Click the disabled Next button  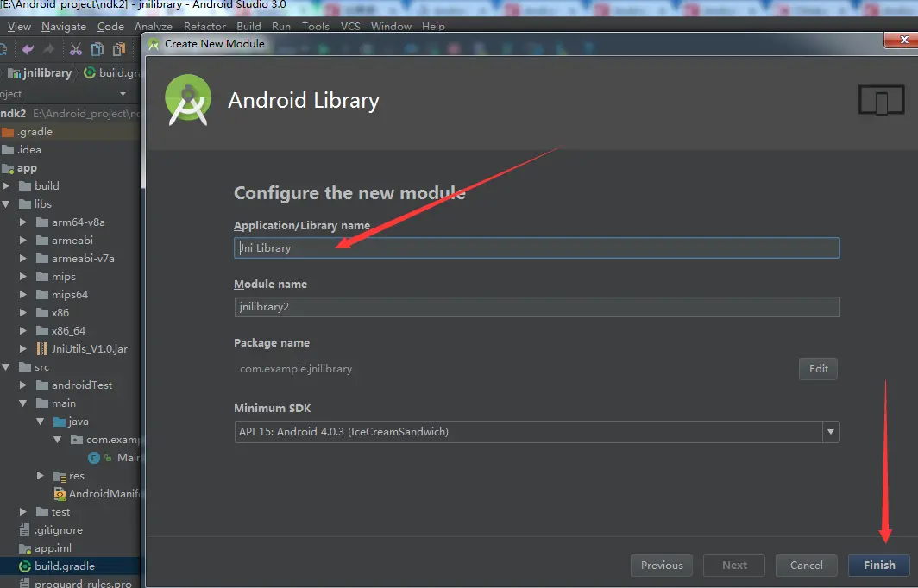734,566
